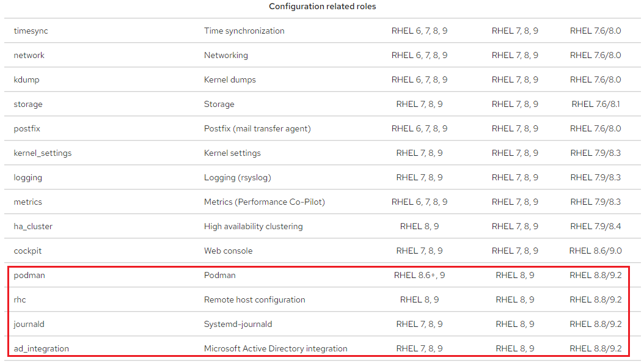Viewport: 644px width, 363px height.
Task: Click the 'RHEL 8.6/9.0' cell
Action: tap(596, 251)
